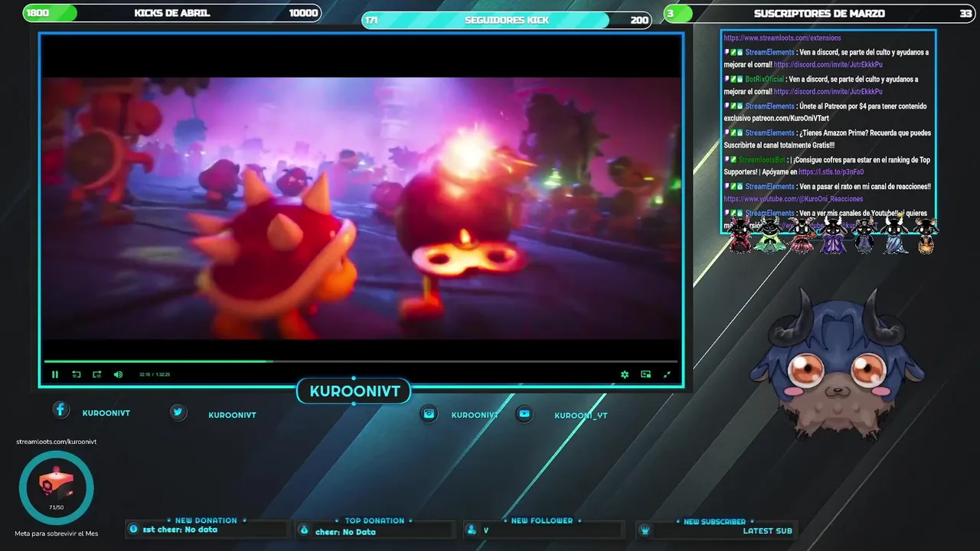
Task: Click the StreamlootsBot chat username
Action: (x=762, y=160)
